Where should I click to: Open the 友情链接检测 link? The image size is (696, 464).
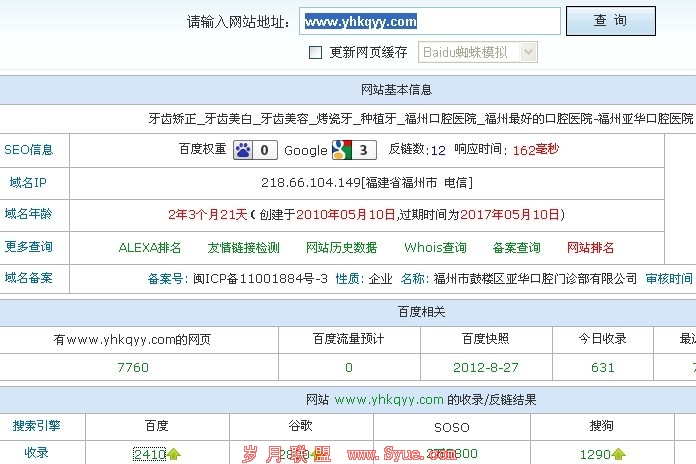click(243, 247)
